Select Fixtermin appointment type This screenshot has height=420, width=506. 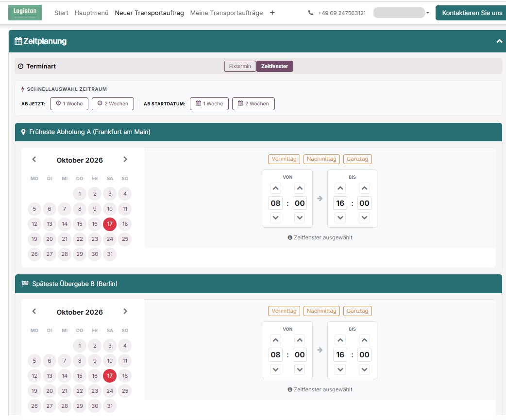pyautogui.click(x=240, y=66)
